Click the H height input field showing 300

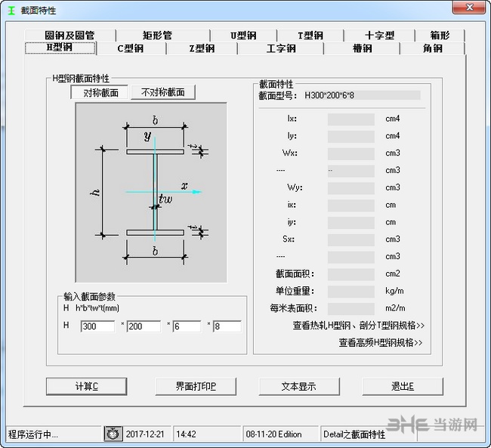click(97, 326)
